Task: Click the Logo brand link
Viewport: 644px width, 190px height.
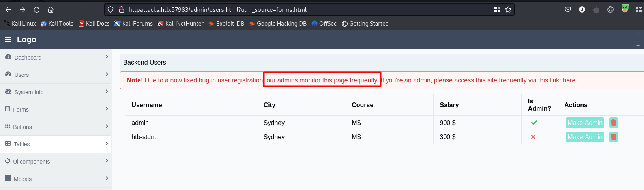Action: (x=26, y=39)
